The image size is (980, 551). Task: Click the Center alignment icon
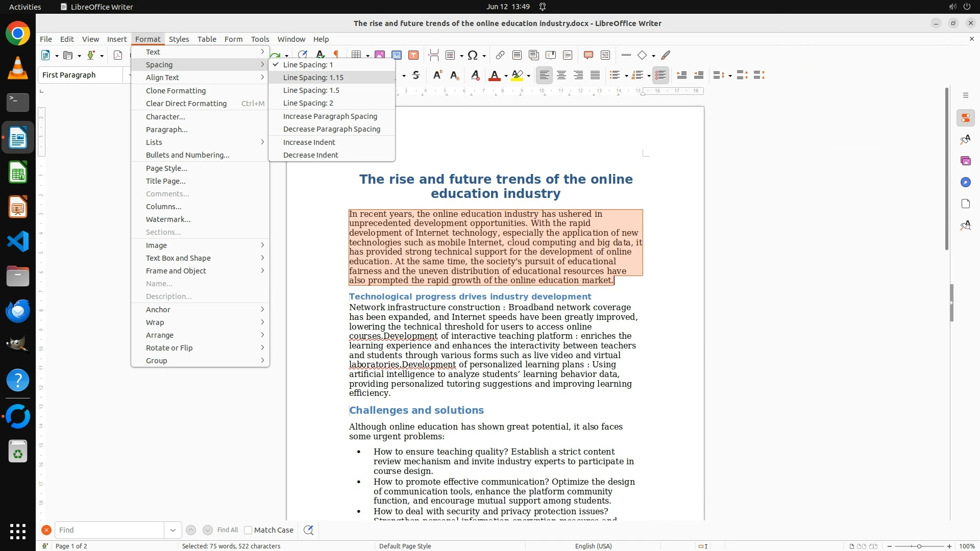[561, 76]
